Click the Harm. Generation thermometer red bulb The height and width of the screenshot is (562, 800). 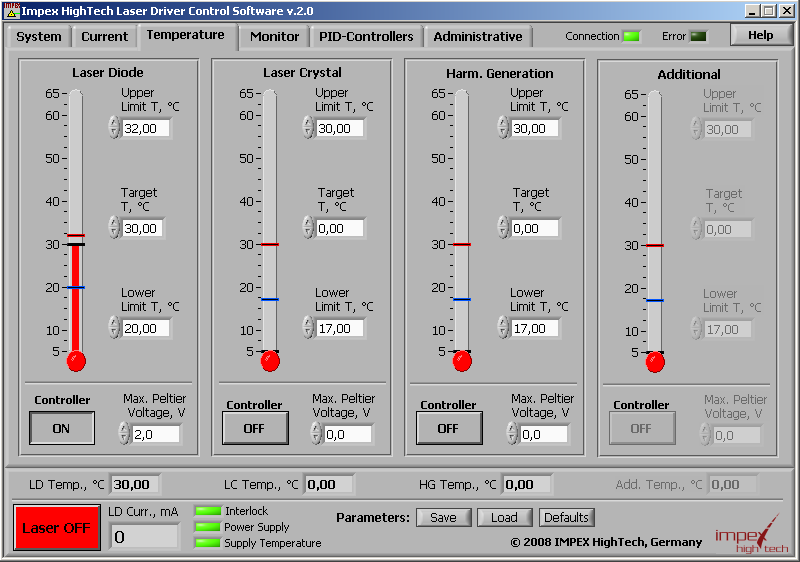click(462, 361)
